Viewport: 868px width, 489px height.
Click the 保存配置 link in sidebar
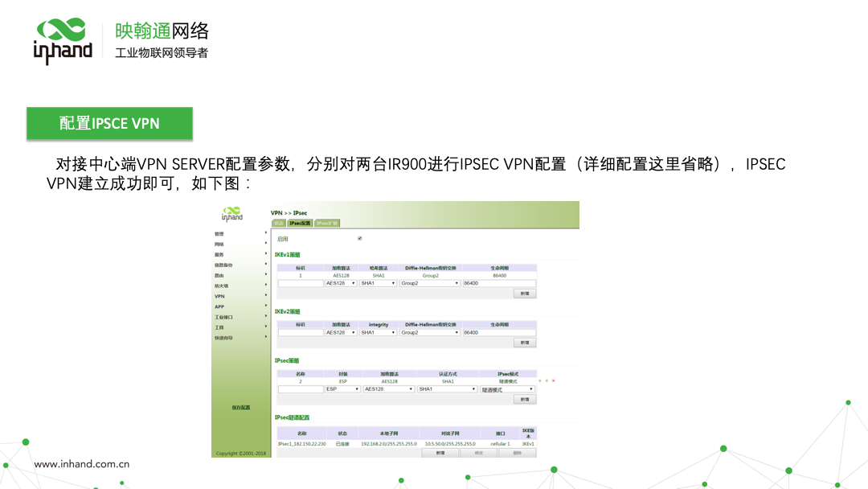[x=241, y=408]
